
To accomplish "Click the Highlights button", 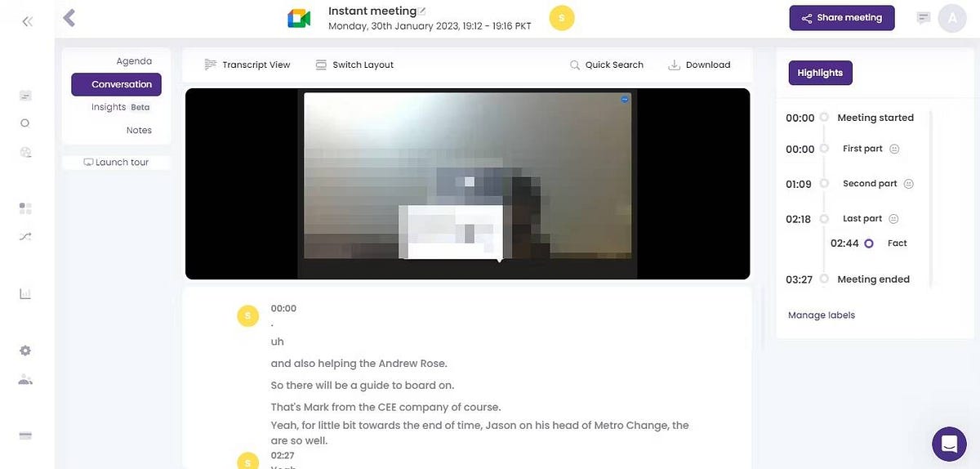I will 820,73.
